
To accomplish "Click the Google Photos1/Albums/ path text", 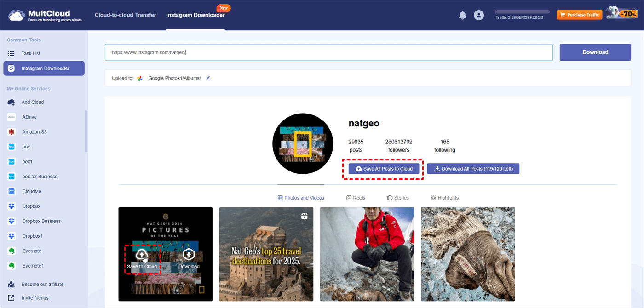I will coord(175,78).
